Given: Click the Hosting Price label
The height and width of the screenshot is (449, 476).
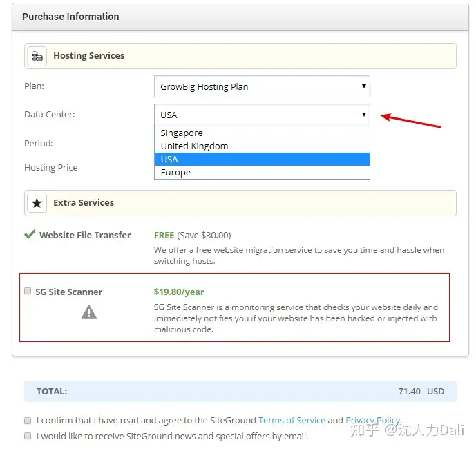Looking at the screenshot, I should 51,168.
